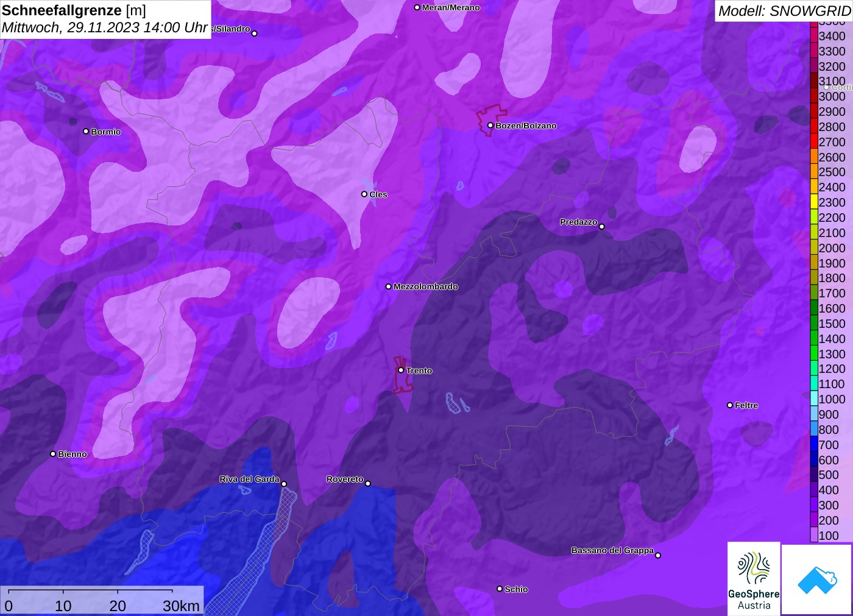Image resolution: width=853 pixels, height=616 pixels.
Task: Click the 1200 legend value
Action: [x=832, y=369]
